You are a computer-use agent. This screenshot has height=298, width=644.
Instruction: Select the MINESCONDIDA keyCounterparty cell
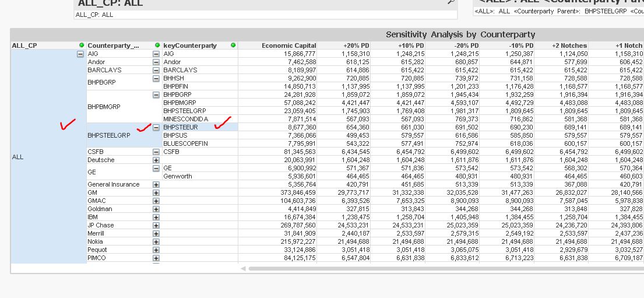(x=200, y=119)
